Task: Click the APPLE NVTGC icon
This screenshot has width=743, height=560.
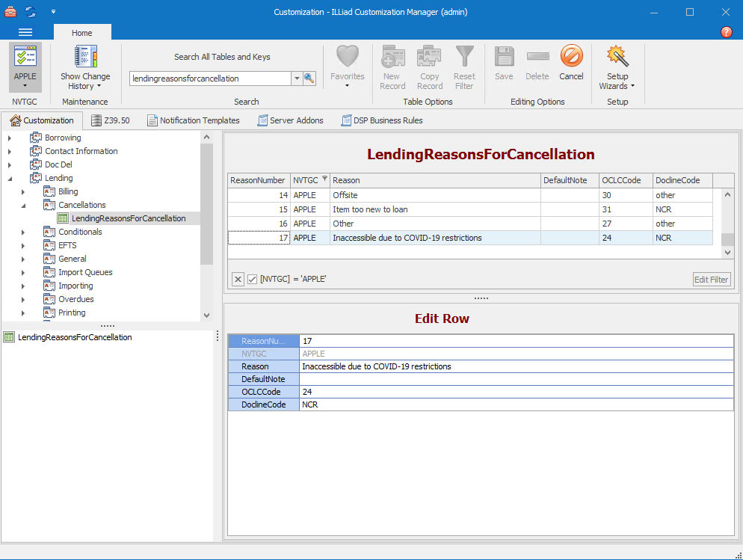Action: click(x=25, y=58)
